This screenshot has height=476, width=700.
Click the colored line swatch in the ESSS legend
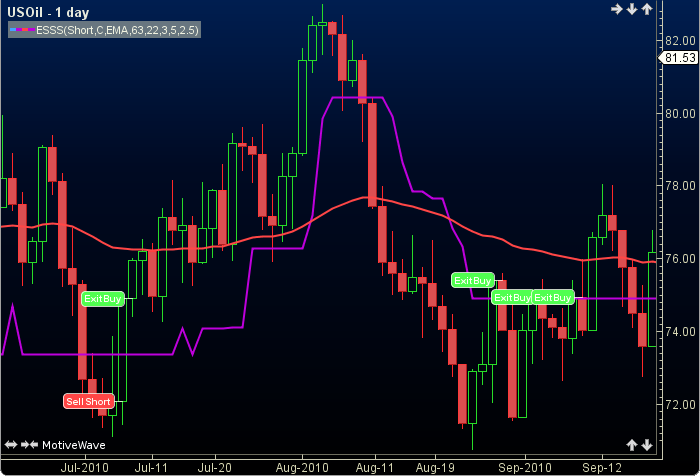pos(22,30)
